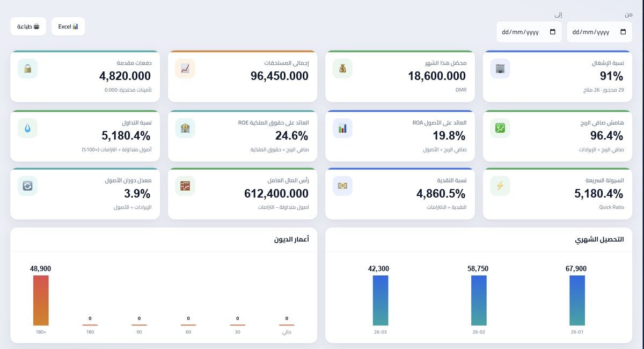
Task: Click the 26-03 bar in monthly collection chart
Action: (380, 301)
